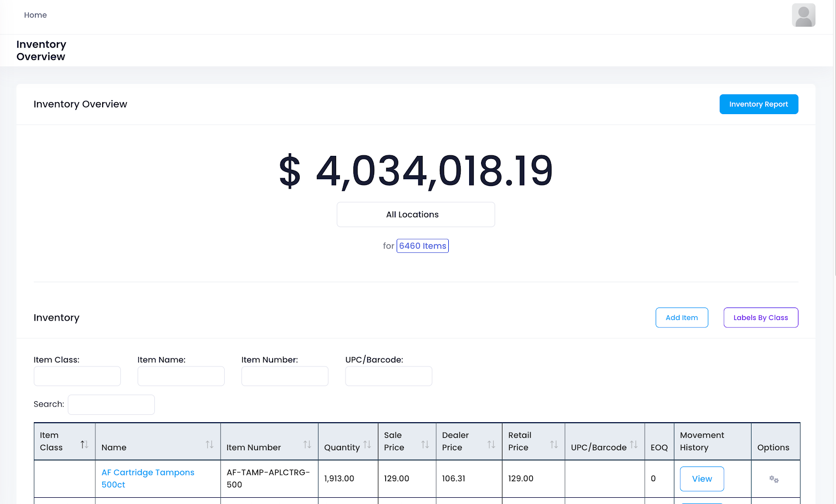Generate an Inventory Report

pyautogui.click(x=758, y=104)
